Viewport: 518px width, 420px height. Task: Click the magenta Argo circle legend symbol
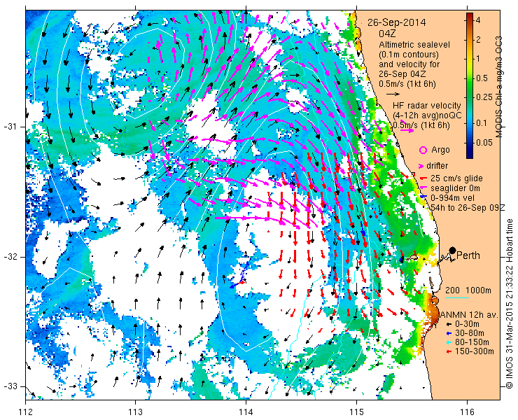[x=423, y=150]
